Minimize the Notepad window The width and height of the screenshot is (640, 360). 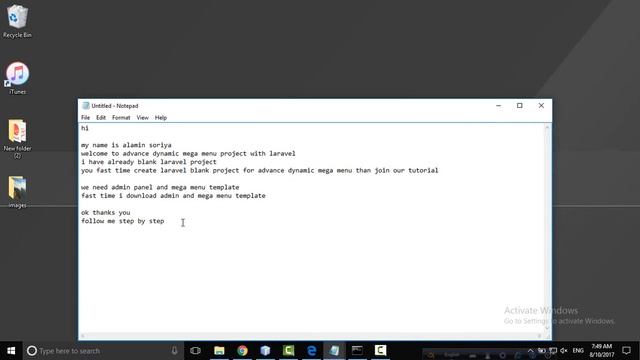tap(498, 106)
